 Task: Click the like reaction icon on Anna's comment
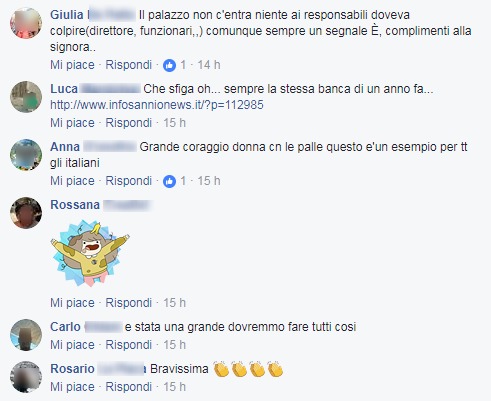(169, 181)
